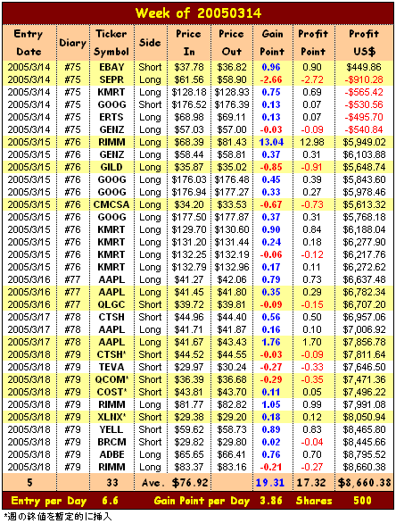Select the YELL ticker cell
The image size is (396, 532).
tap(111, 429)
